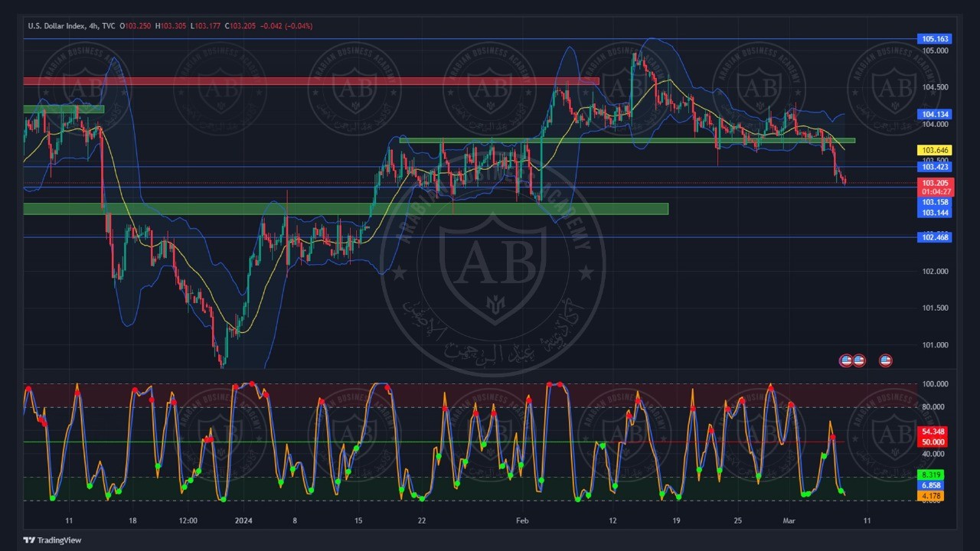980x551 pixels.
Task: Click the 104.500 price axis tick
Action: 936,87
